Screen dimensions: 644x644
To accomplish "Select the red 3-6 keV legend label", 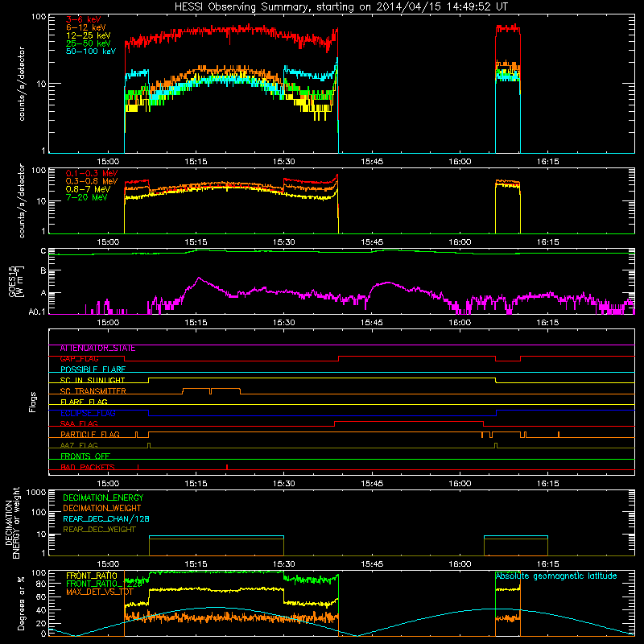I will pyautogui.click(x=84, y=19).
